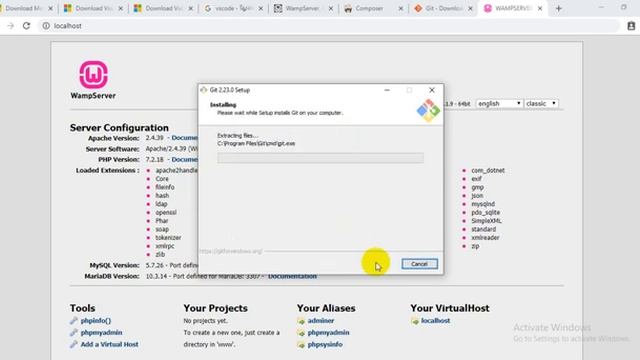Open the PHP Version Documentation link
Image resolution: width=640 pixels, height=360 pixels.
[x=184, y=159]
